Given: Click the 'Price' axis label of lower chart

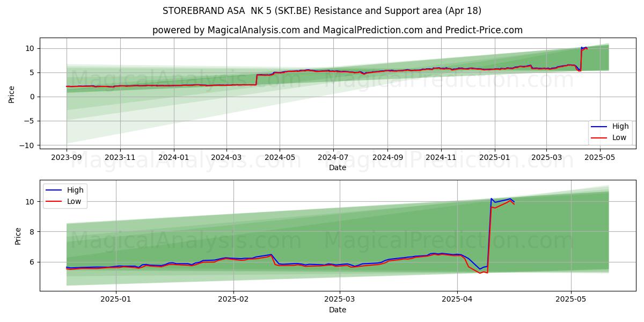Looking at the screenshot, I should pos(18,236).
